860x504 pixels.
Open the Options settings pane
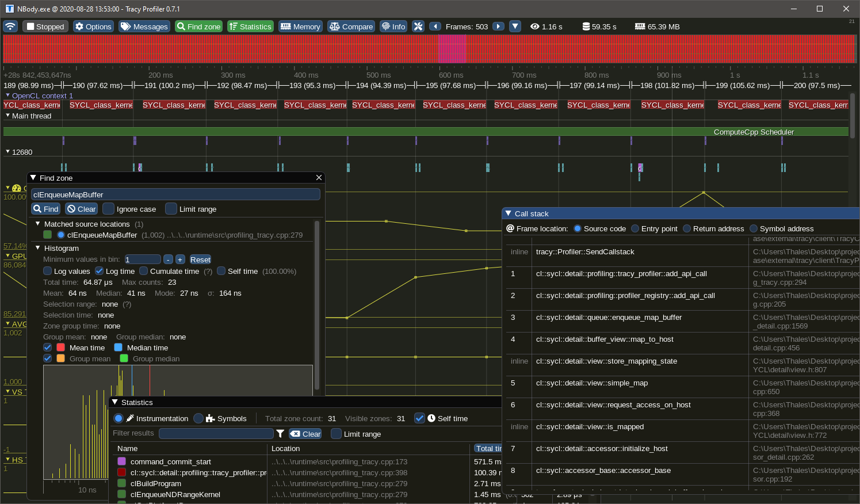(93, 26)
